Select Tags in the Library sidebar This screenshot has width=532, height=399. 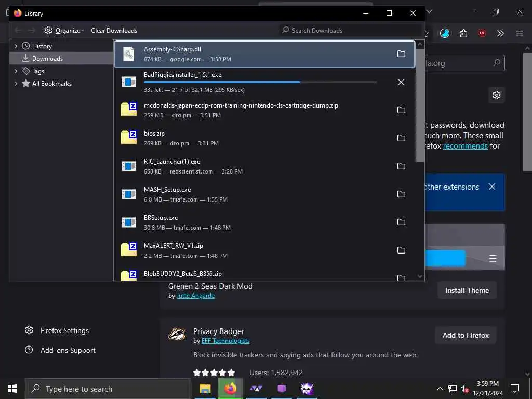[37, 71]
